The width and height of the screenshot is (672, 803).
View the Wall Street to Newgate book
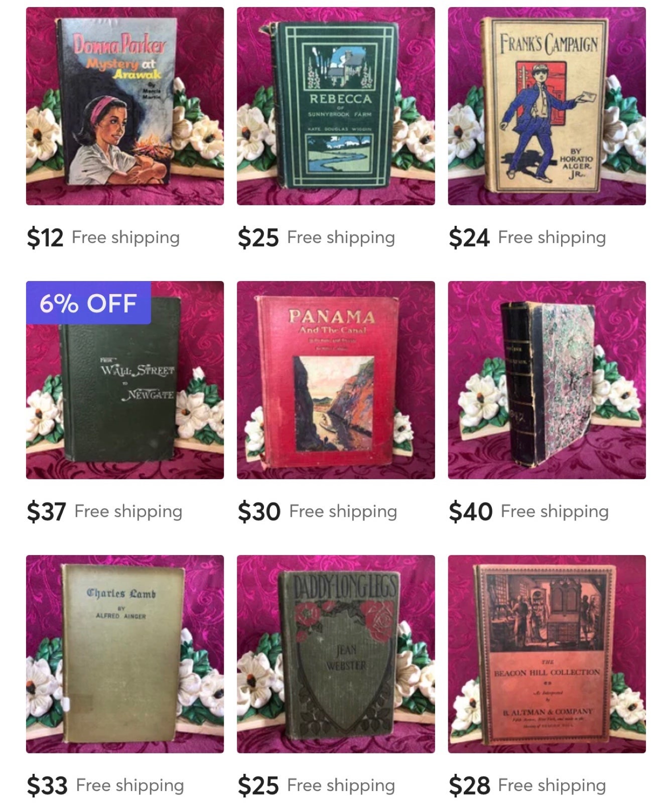click(x=125, y=380)
